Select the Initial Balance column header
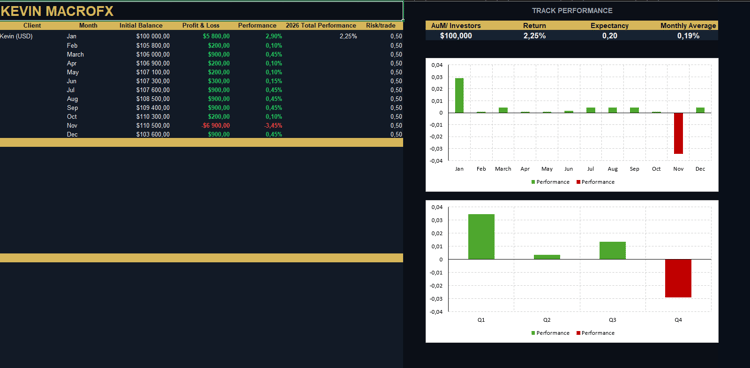 coord(141,26)
